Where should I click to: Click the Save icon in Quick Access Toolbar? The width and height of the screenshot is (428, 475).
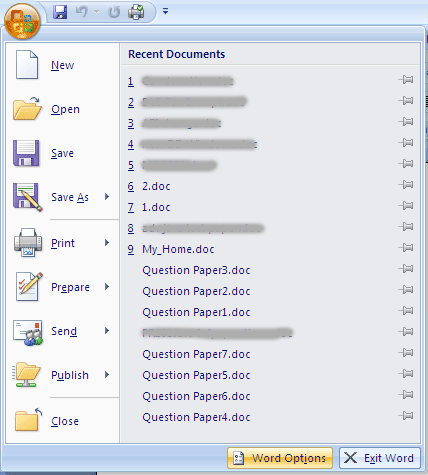tap(60, 12)
